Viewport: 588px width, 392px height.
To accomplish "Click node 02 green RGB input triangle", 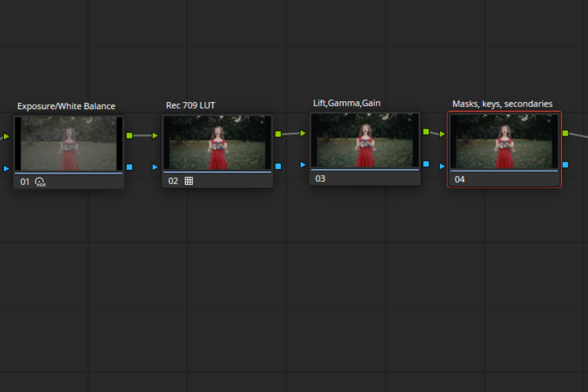I will pyautogui.click(x=155, y=135).
